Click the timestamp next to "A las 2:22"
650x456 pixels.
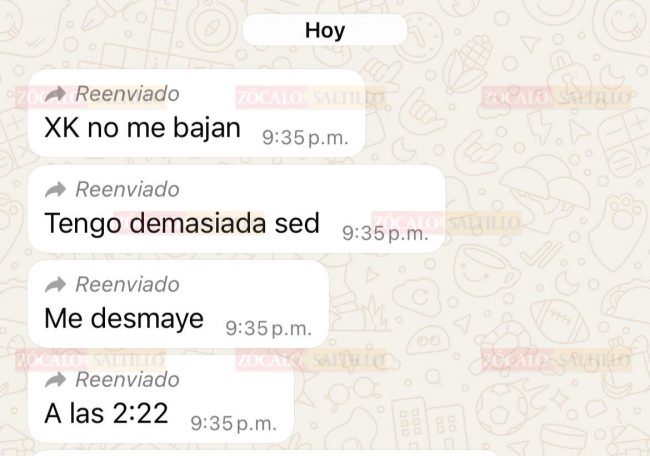(233, 424)
